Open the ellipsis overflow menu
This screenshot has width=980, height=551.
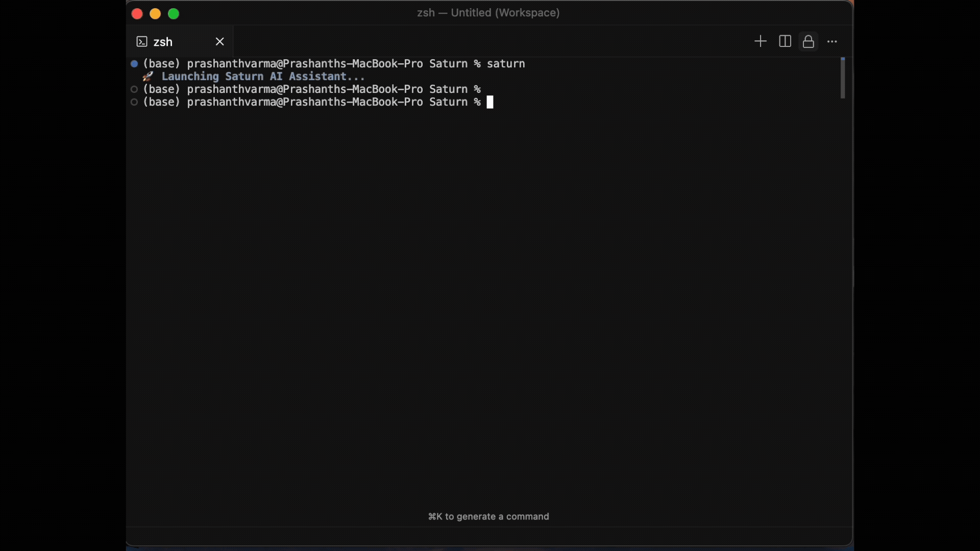832,42
